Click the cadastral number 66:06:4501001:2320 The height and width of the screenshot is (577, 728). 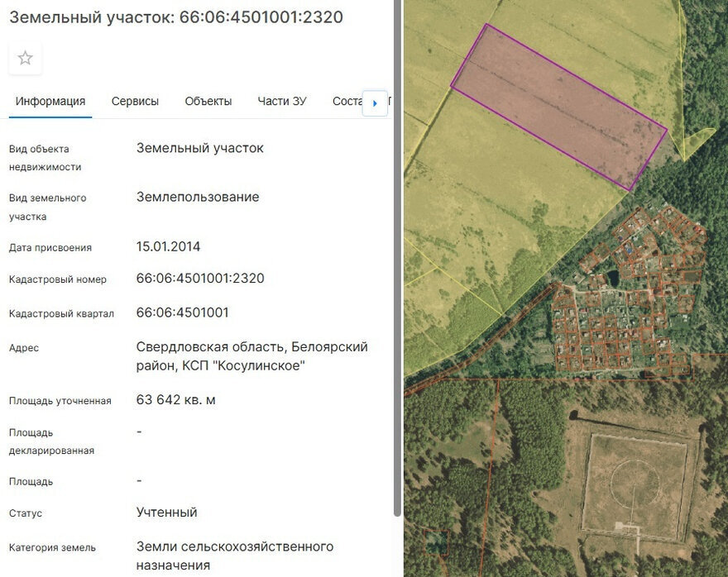(x=199, y=278)
